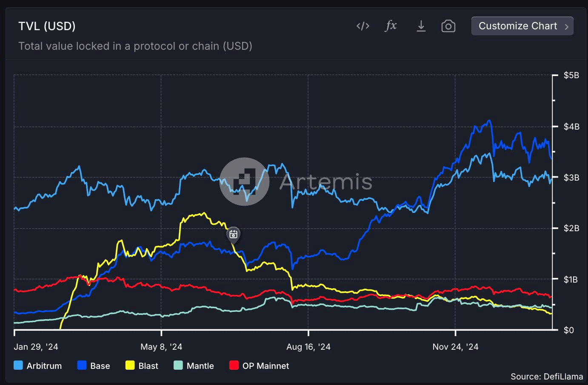Open the formula fx tool
The width and height of the screenshot is (588, 385).
point(391,26)
